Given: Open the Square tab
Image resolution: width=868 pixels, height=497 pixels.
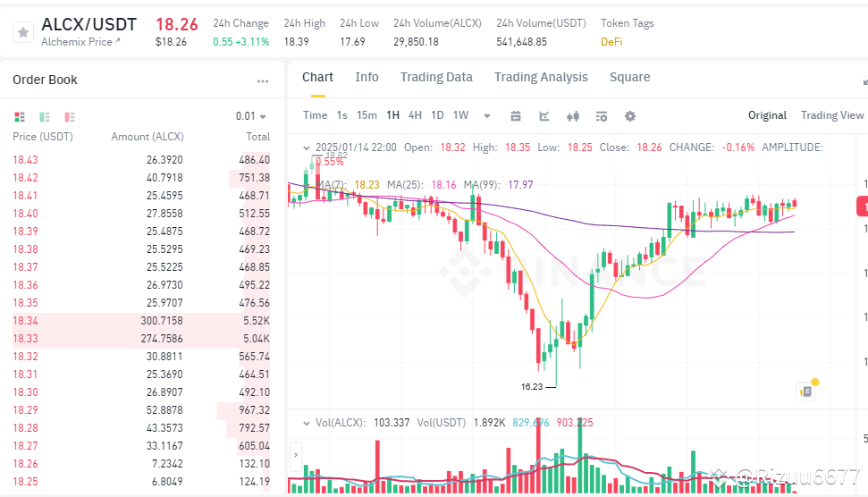Looking at the screenshot, I should click(x=629, y=77).
